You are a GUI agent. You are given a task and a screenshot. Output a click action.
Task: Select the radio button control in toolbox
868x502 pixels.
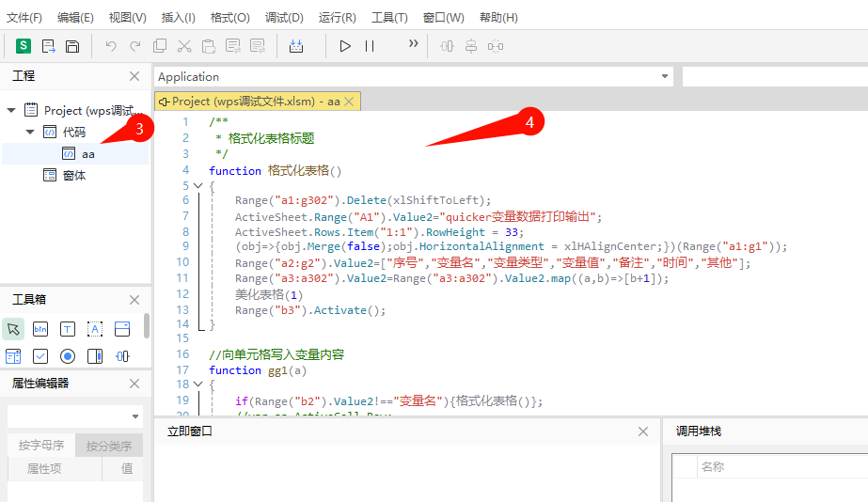(x=68, y=356)
